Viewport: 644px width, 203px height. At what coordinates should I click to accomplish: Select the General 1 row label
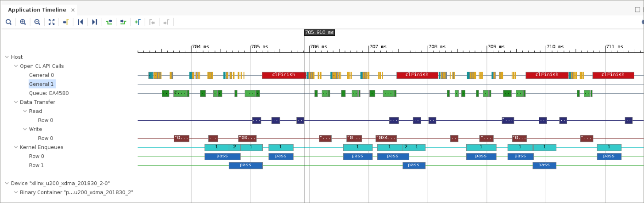coord(42,84)
